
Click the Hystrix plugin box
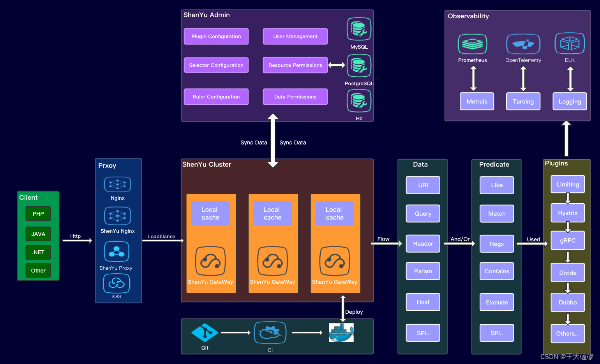click(568, 213)
